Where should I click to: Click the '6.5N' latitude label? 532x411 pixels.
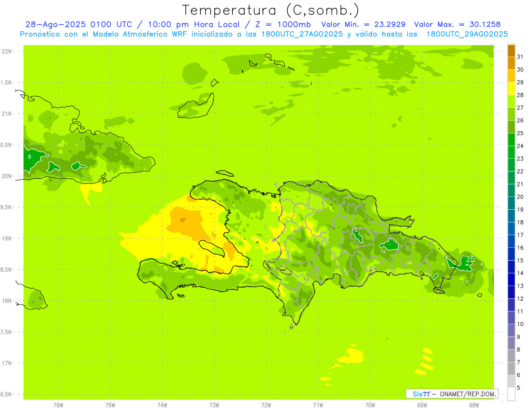click(x=7, y=394)
